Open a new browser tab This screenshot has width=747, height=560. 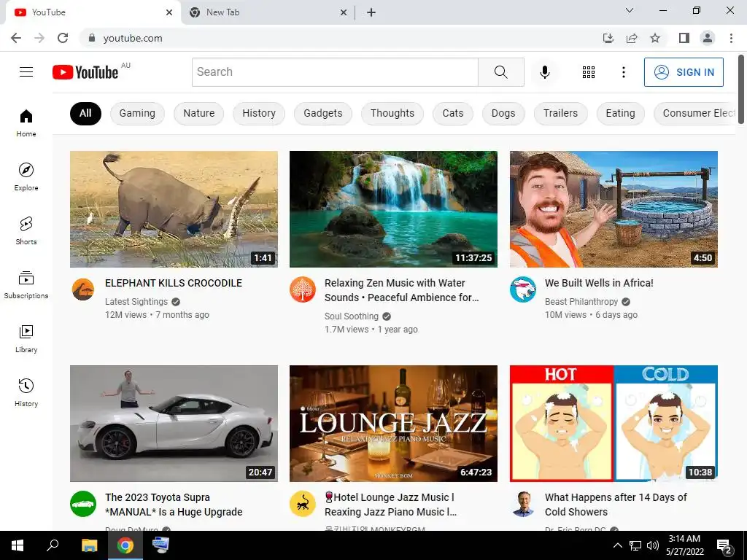371,12
